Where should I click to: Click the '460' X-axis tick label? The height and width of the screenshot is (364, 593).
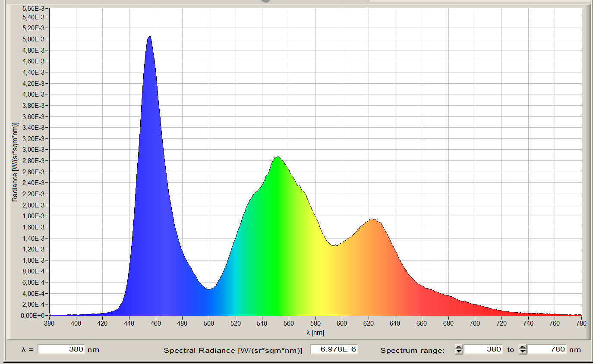[x=156, y=323]
